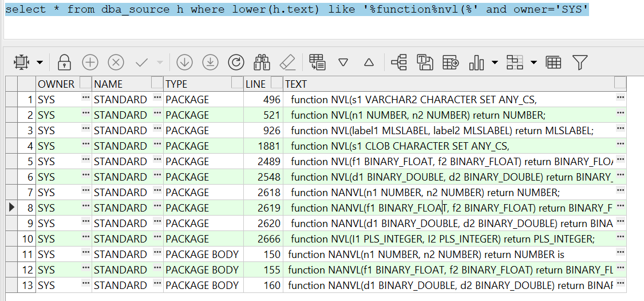644x301 pixels.
Task: Click the LINE cell with value 2489
Action: click(x=263, y=162)
